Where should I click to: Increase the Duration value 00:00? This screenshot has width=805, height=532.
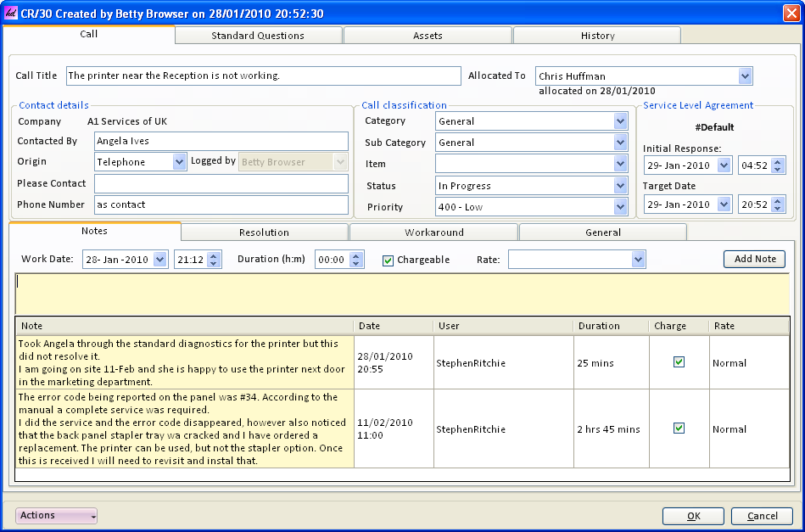click(x=355, y=255)
